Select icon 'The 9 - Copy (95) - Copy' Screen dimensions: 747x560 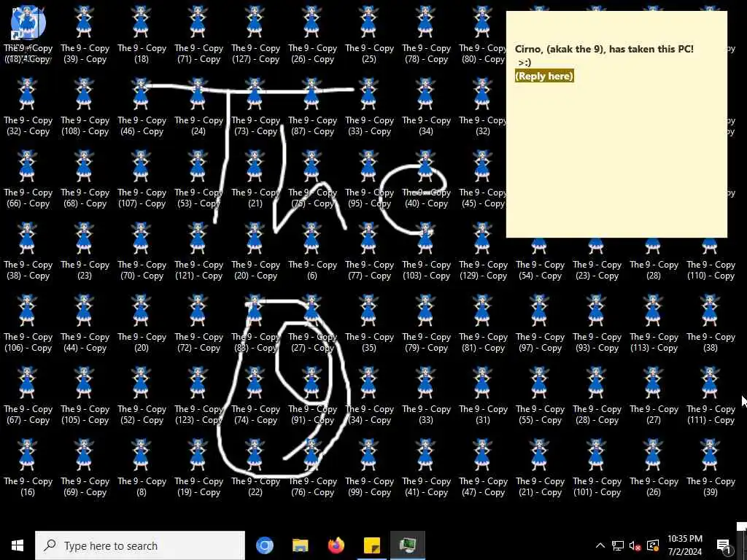click(x=369, y=179)
